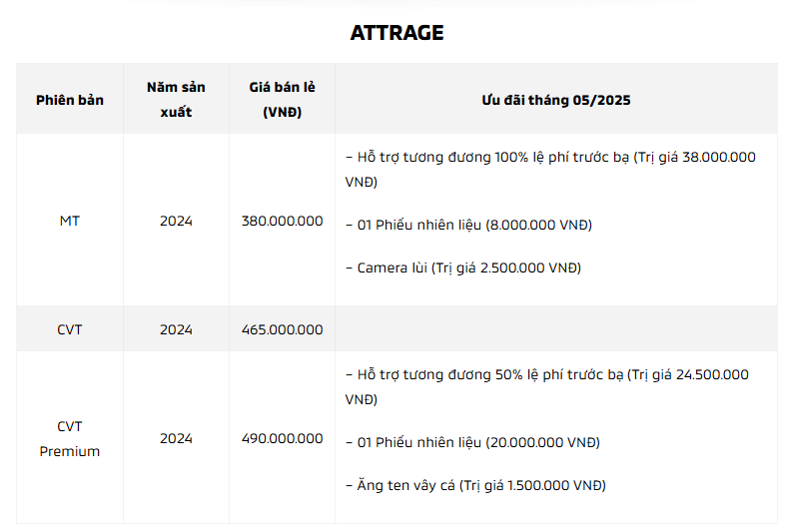Click the 100% lệ phí trước bạ offer text

point(550,169)
